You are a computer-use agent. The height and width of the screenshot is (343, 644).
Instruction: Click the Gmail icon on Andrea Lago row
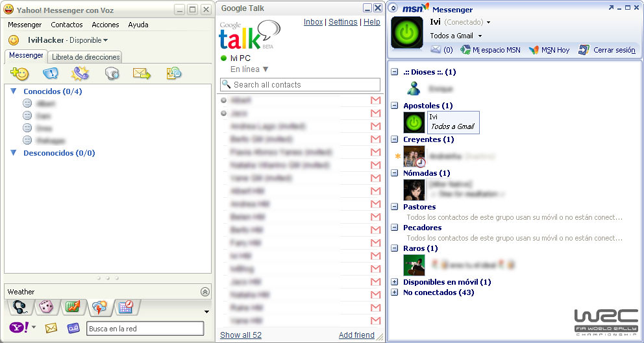click(x=375, y=126)
